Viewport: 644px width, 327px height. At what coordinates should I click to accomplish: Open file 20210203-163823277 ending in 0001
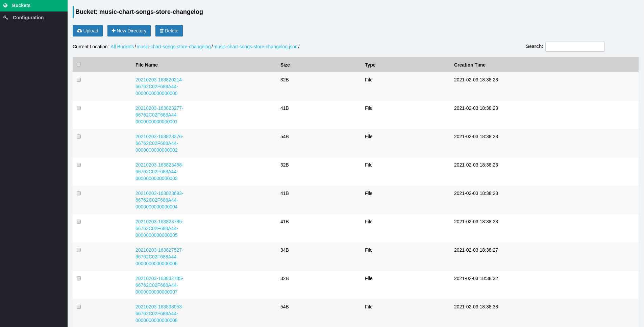pyautogui.click(x=159, y=115)
